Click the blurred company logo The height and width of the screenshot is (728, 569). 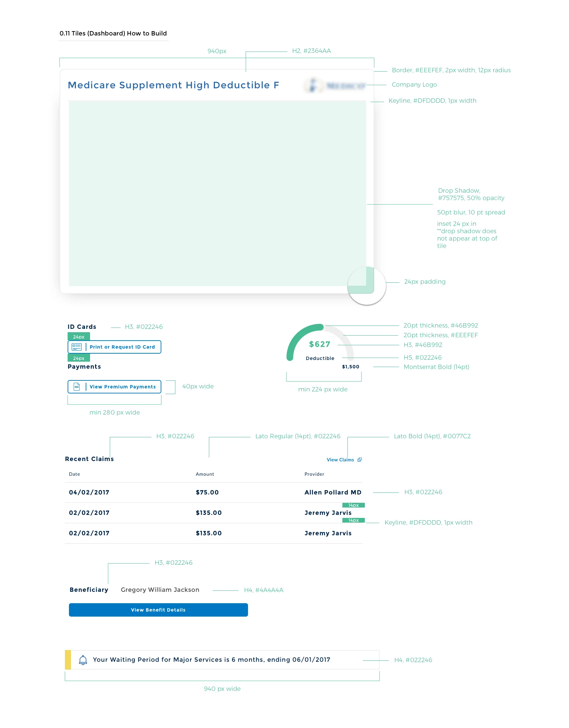[335, 86]
